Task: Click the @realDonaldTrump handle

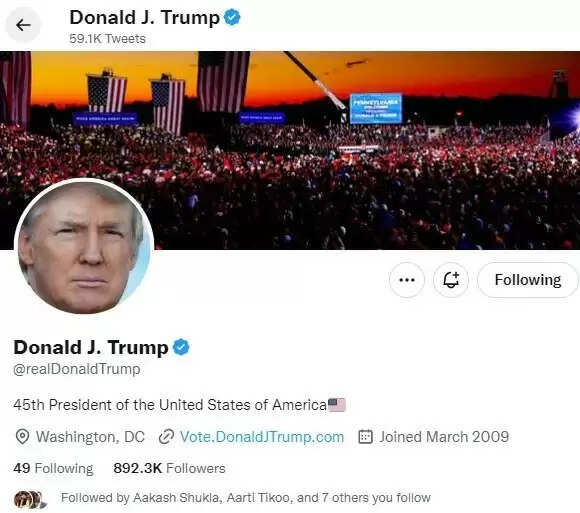Action: 77,369
